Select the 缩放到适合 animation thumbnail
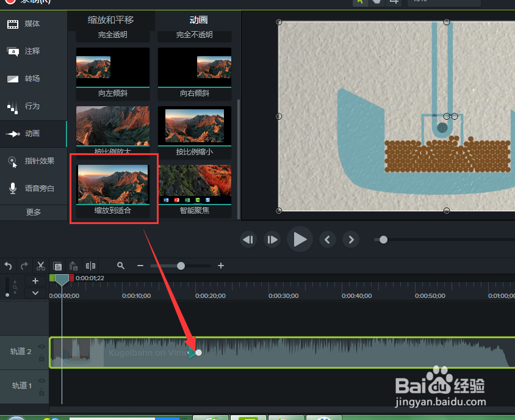The width and height of the screenshot is (515, 420). click(x=113, y=183)
